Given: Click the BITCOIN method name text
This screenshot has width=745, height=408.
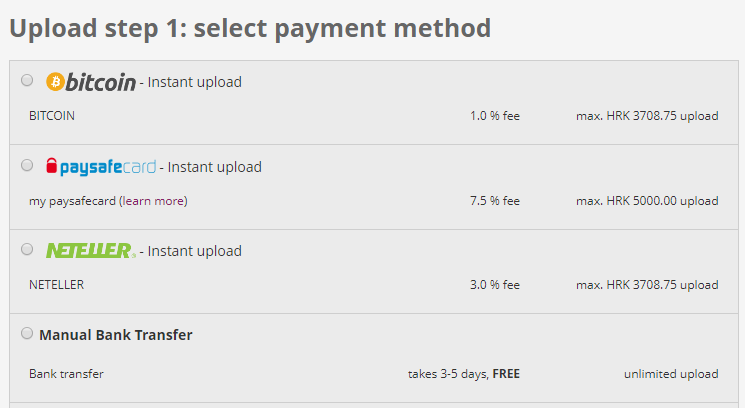Looking at the screenshot, I should [52, 116].
